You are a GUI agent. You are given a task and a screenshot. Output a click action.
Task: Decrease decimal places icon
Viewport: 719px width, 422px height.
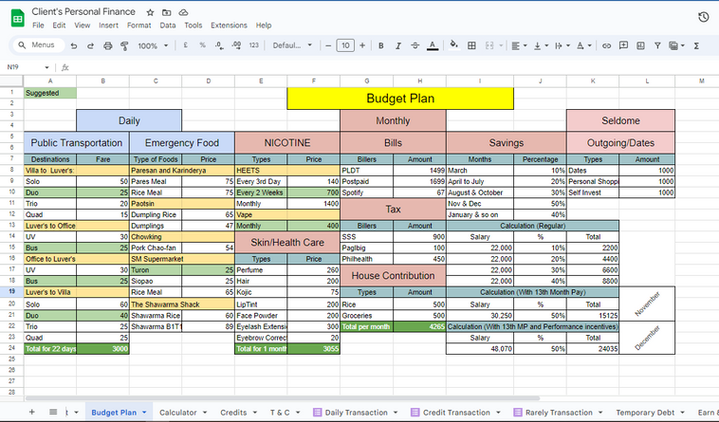point(219,45)
